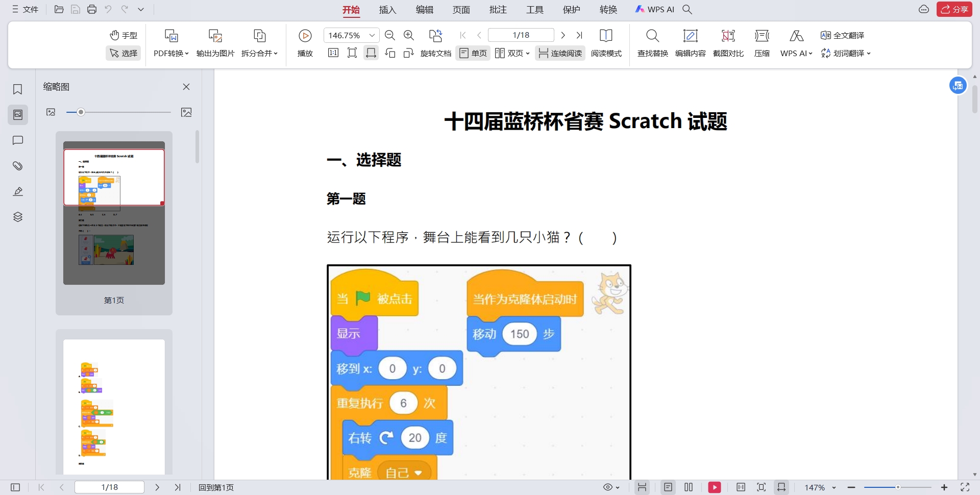Toggle fit width icon in toolbar
980x495 pixels.
click(371, 53)
